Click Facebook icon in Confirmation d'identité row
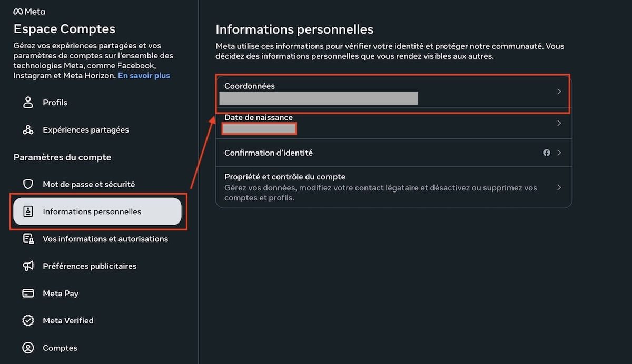This screenshot has height=364, width=632. tap(547, 153)
